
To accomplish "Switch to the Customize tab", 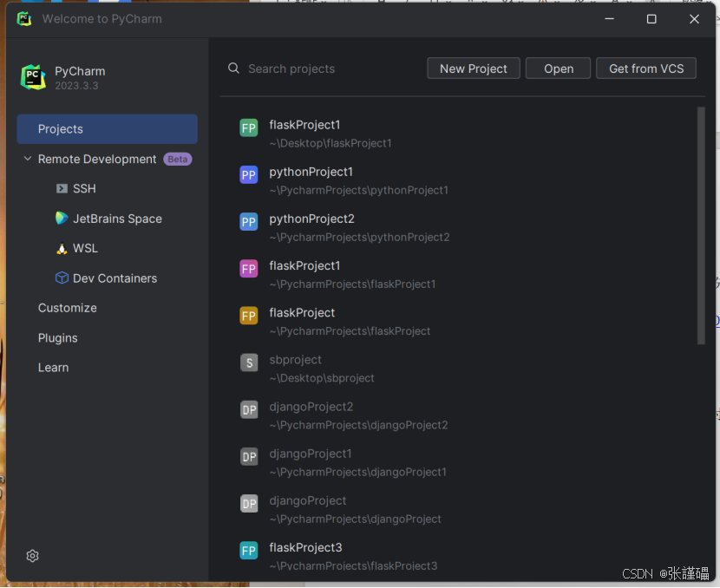I will tap(68, 308).
